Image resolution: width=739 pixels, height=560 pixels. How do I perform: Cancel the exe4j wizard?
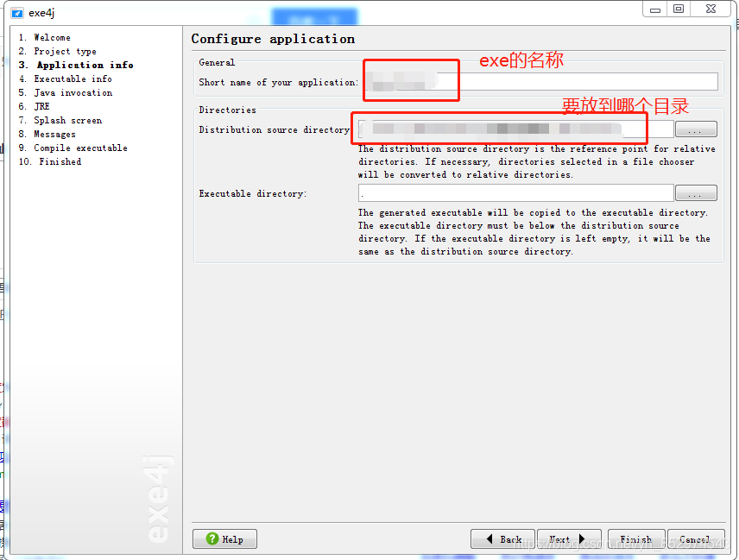pos(696,538)
